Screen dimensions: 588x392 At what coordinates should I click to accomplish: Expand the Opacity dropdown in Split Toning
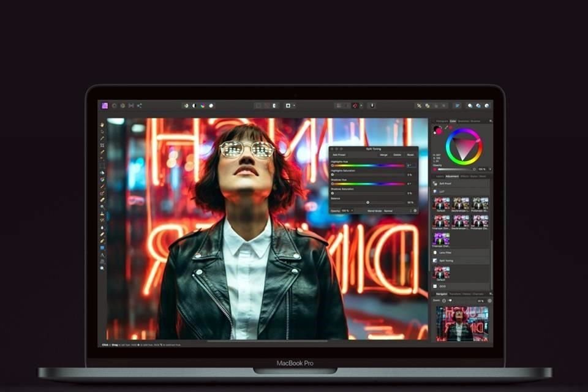352,211
